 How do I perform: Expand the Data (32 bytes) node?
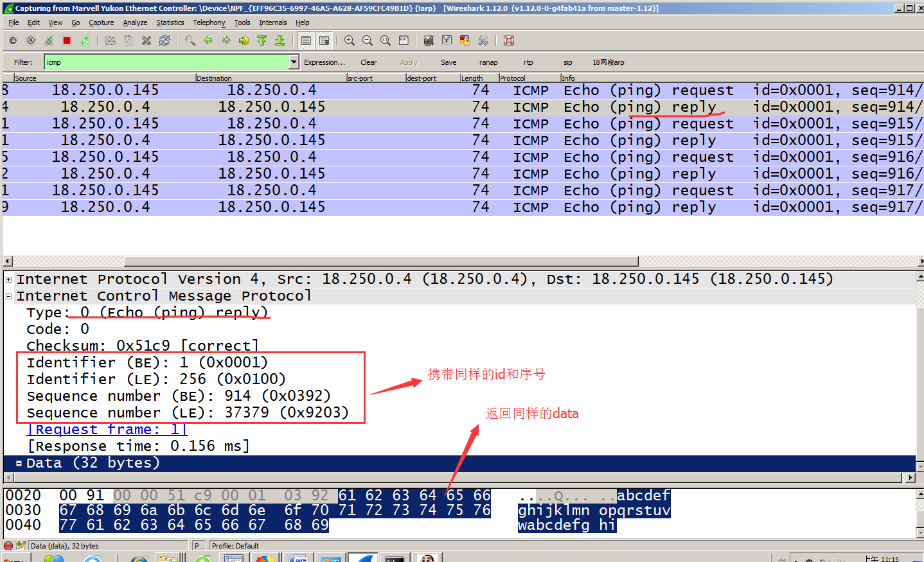pyautogui.click(x=19, y=463)
